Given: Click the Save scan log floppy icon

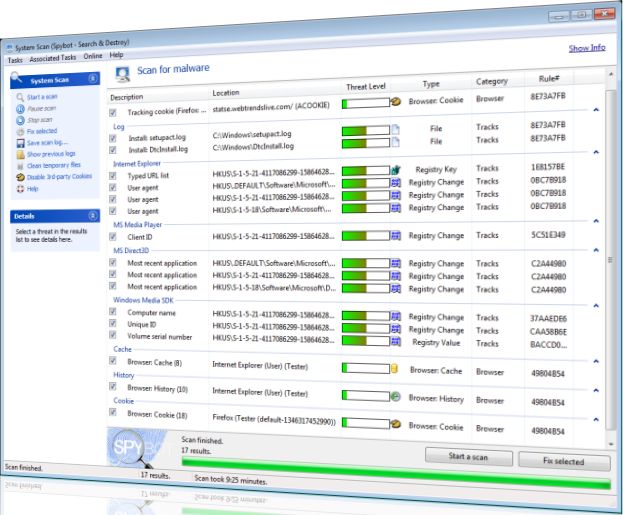Looking at the screenshot, I should (20, 143).
